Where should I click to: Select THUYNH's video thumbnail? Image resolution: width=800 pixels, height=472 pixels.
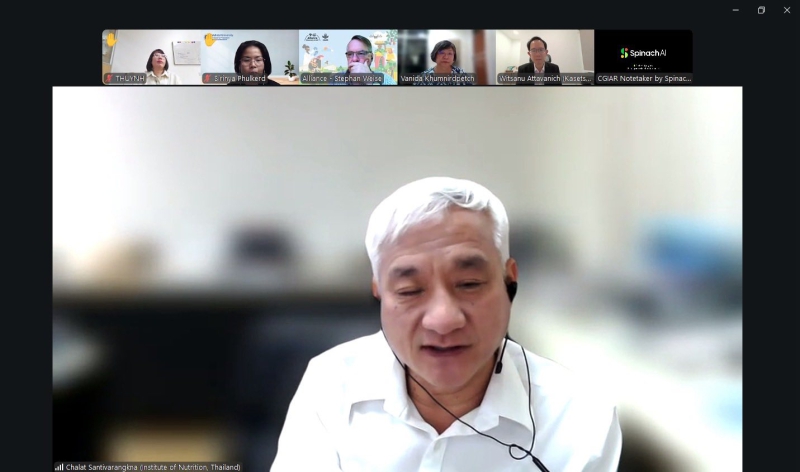[x=150, y=55]
